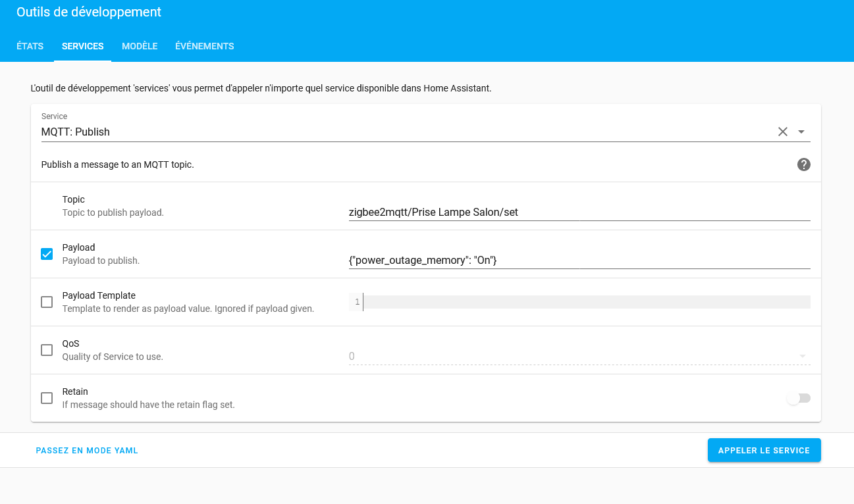Click the 'Topic to publish payload.' description
Viewport: 854px width, 504px height.
pos(113,213)
